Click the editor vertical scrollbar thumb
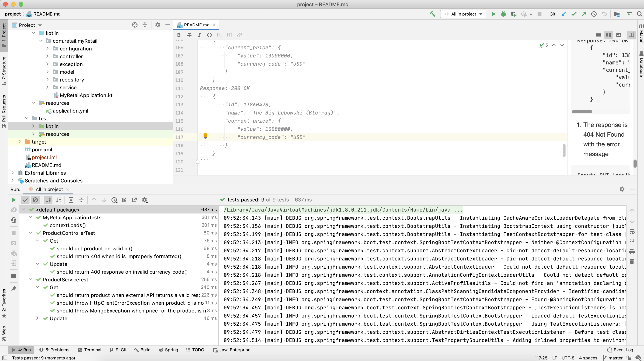This screenshot has width=644, height=361. 564,150
